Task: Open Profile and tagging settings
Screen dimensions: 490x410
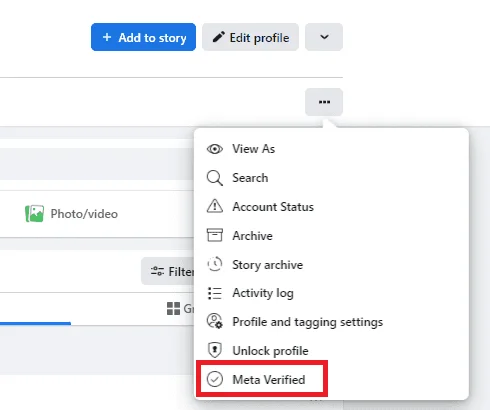Action: pyautogui.click(x=331, y=322)
